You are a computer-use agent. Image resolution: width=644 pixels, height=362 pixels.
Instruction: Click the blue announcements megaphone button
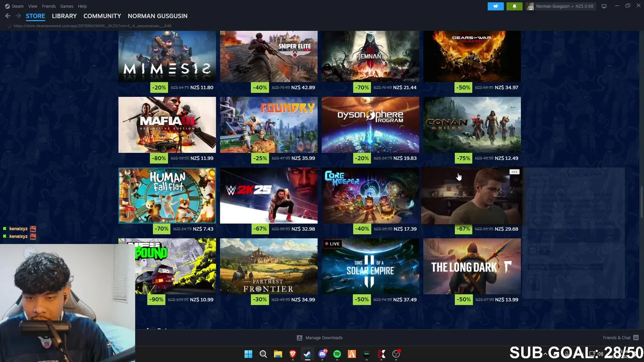coord(496,6)
